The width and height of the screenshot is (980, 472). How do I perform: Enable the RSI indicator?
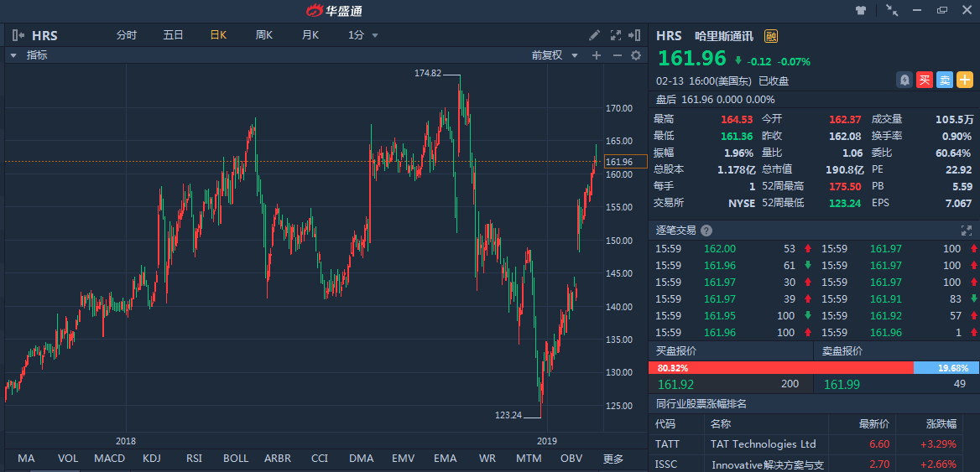194,459
